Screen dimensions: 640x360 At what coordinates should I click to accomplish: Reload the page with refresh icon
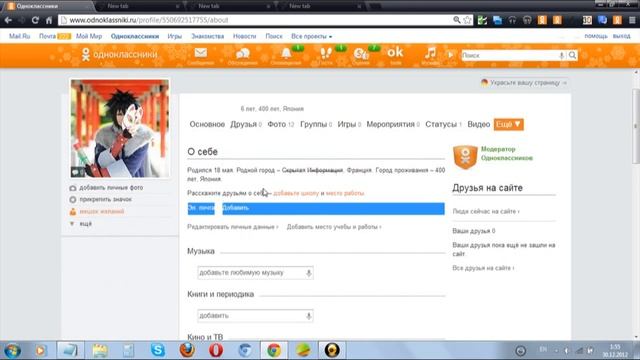point(35,20)
